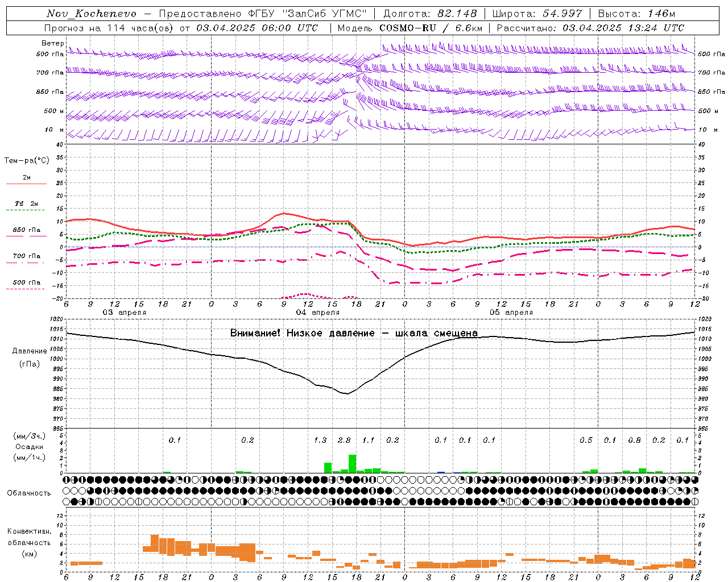
Task: Click the Конвективн. облачность panel label
Action: click(29, 537)
